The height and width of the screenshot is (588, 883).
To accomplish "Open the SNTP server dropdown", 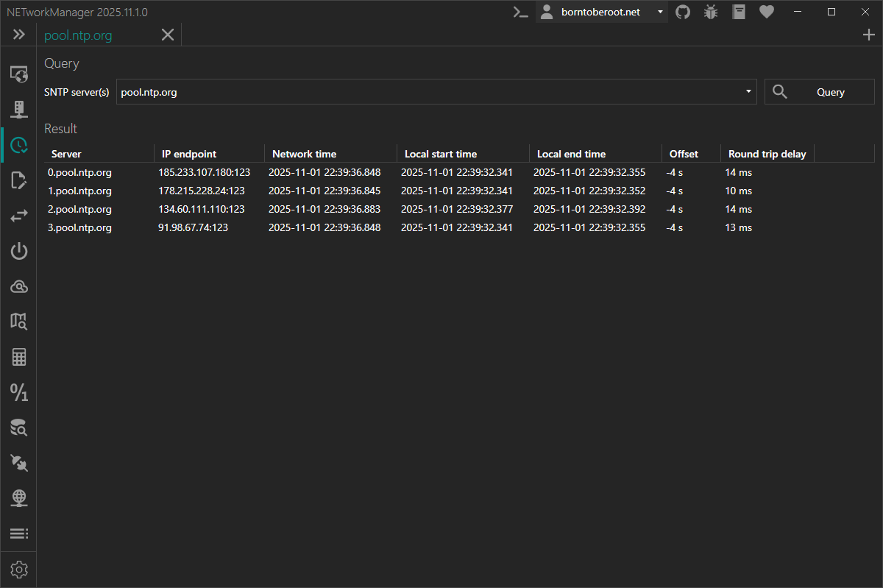I will [748, 91].
